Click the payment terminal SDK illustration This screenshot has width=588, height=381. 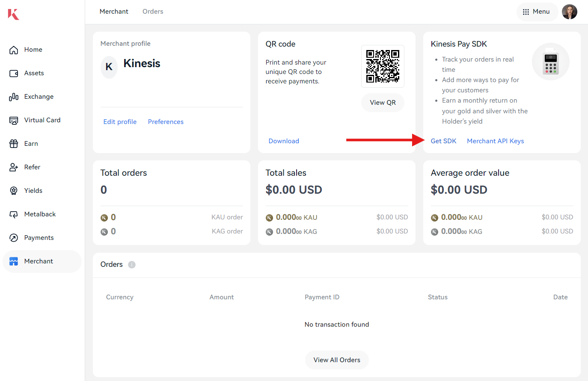pyautogui.click(x=551, y=62)
